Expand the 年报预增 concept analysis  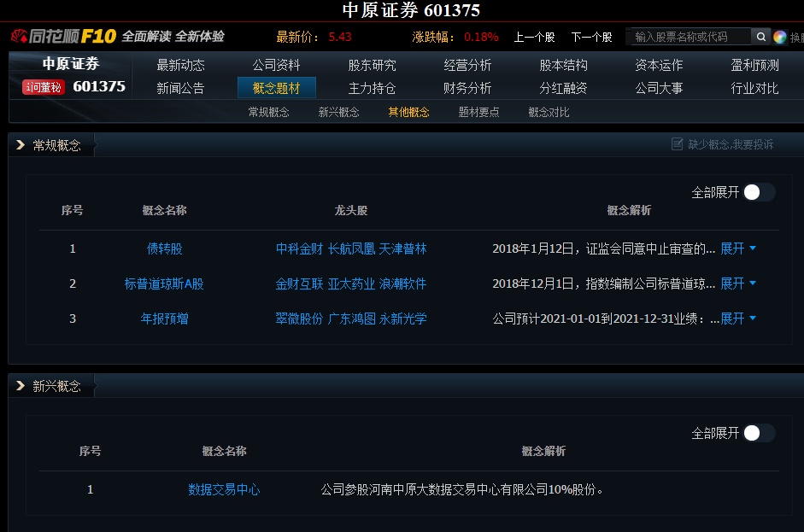point(738,319)
